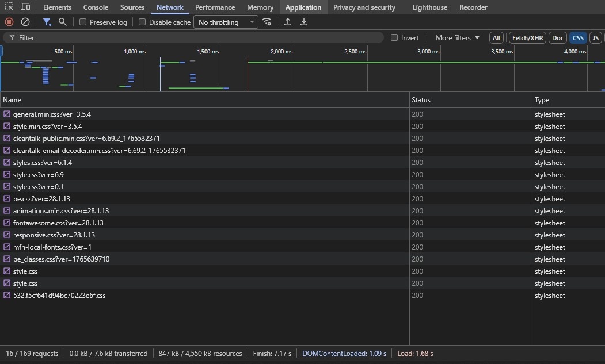Open the No throttling dropdown
Image resolution: width=605 pixels, height=364 pixels.
click(227, 22)
